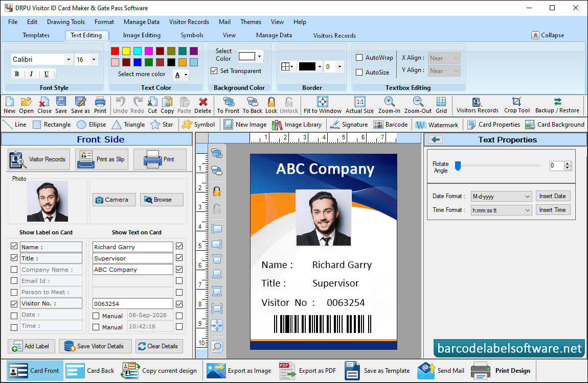The image size is (588, 383).
Task: Click the Copy toolbar icon
Action: click(167, 102)
